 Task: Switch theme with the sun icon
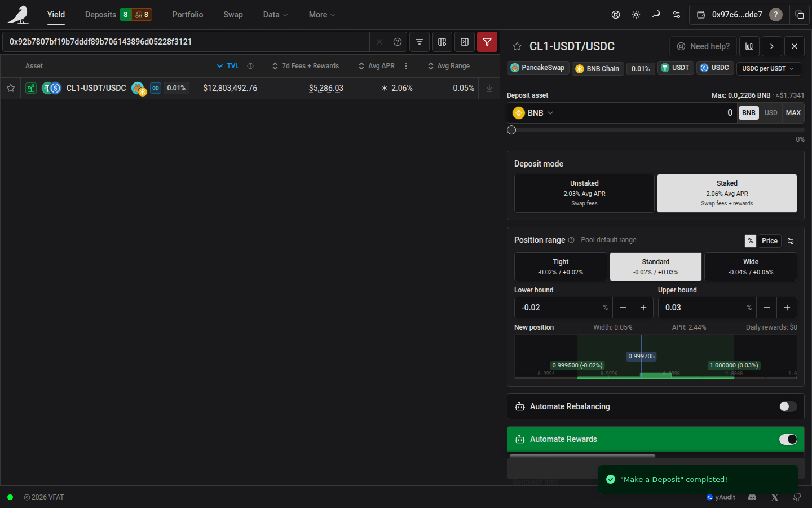636,15
